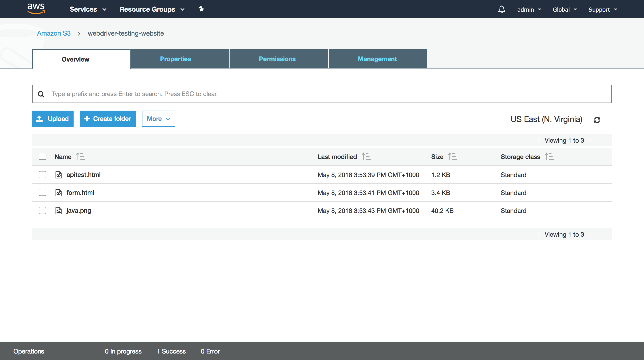The height and width of the screenshot is (360, 644).
Task: Click the refresh icon beside the region name
Action: point(597,120)
